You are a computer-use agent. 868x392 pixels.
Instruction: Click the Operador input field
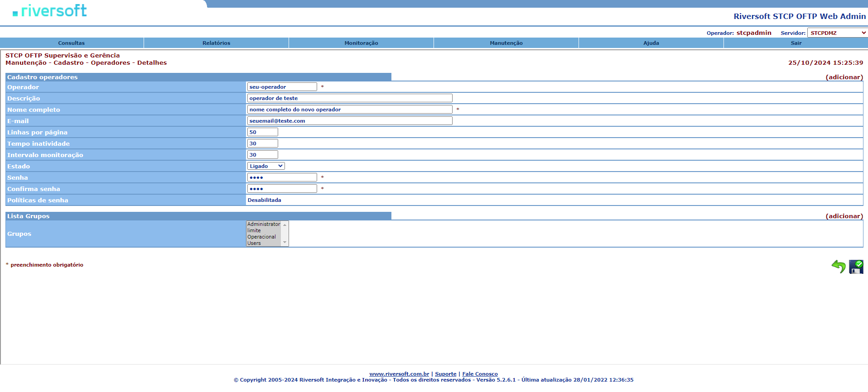[282, 87]
